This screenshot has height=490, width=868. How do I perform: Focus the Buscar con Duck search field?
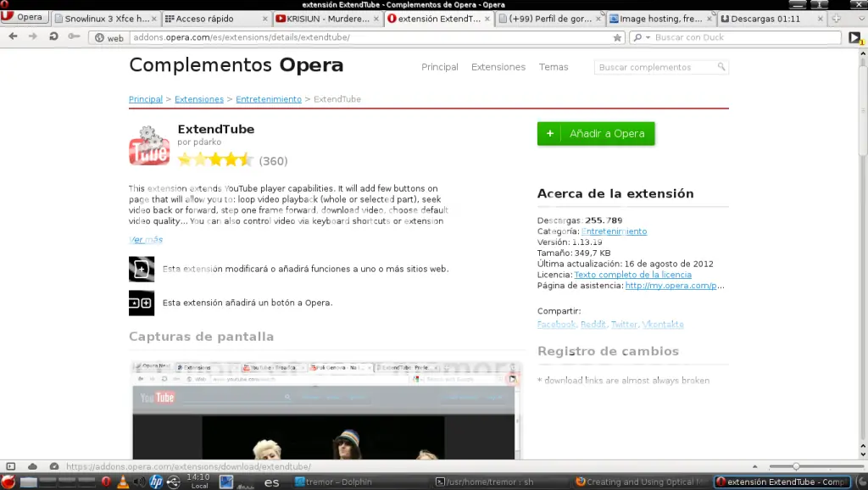point(746,37)
